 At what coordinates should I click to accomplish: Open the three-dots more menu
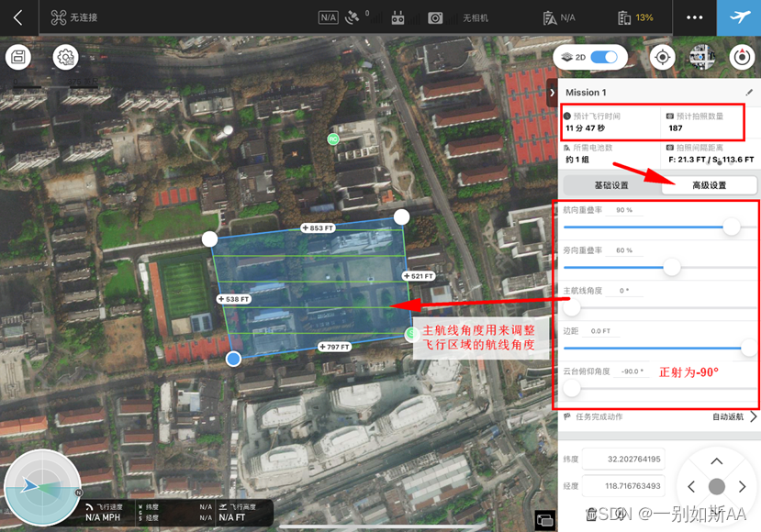click(694, 17)
